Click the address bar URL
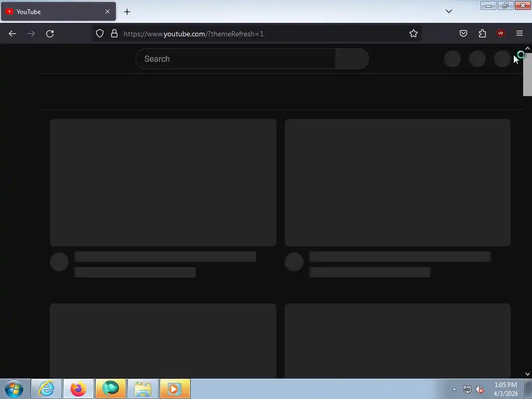The height and width of the screenshot is (399, 532). (193, 34)
